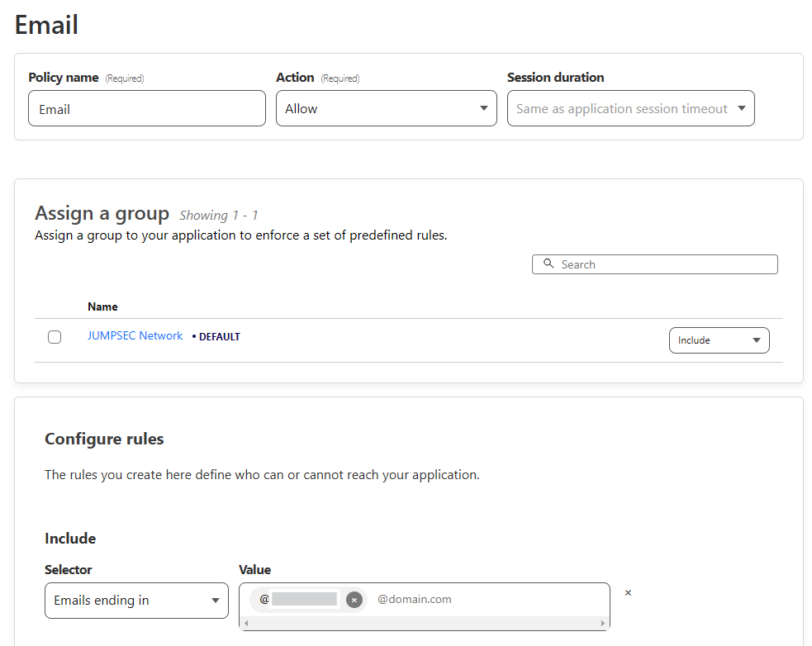Delete the Include rule with the × icon
Viewport: 812px width, 646px height.
pos(628,593)
